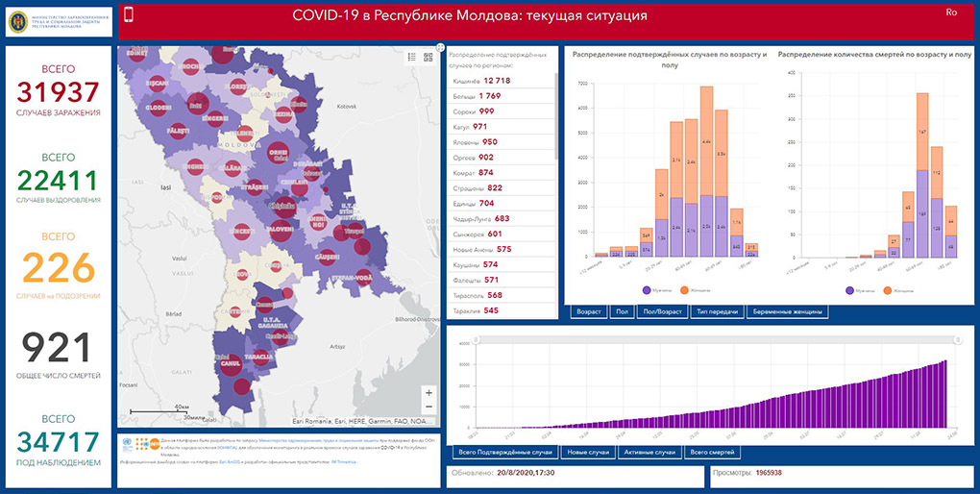Viewport: 980px width, 494px height.
Task: Click the regions list scrollbar
Action: (557, 115)
